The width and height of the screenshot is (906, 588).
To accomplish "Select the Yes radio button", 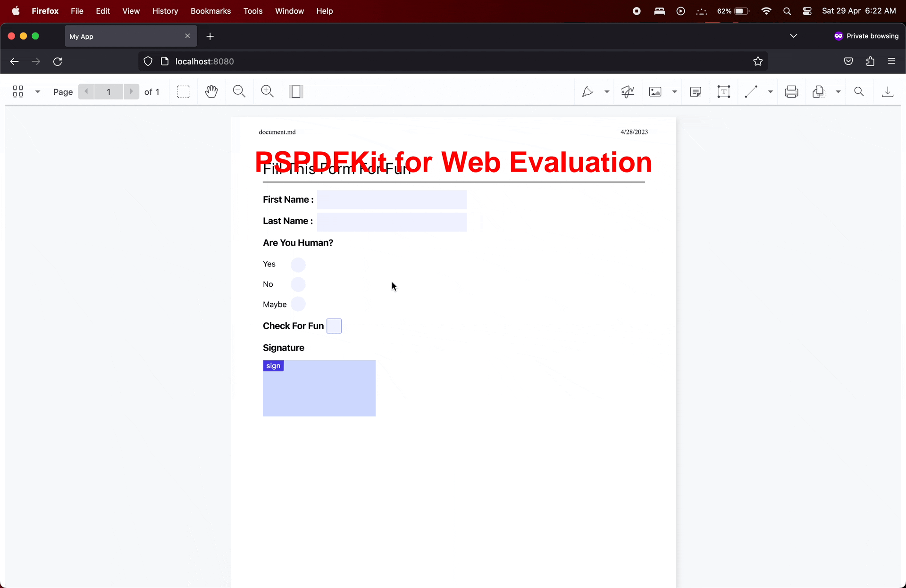I will (x=298, y=265).
